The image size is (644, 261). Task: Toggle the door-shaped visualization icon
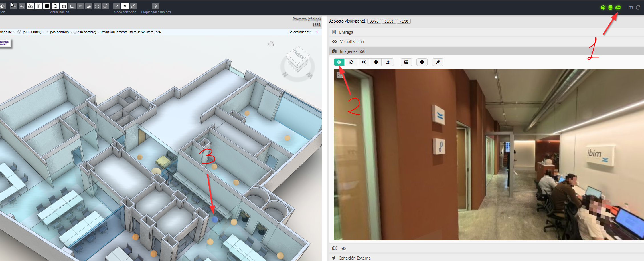[39, 6]
